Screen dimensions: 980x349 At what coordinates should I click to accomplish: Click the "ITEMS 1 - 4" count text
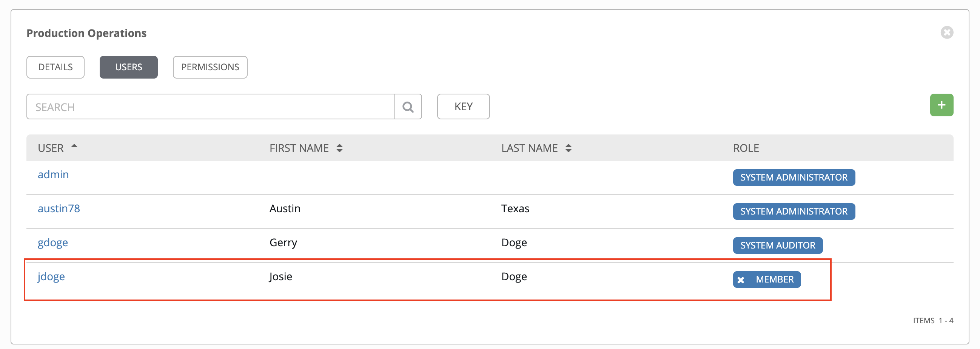click(x=933, y=320)
